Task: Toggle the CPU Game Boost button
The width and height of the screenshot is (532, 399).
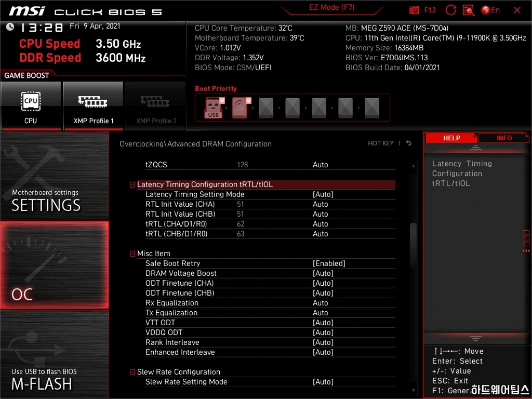Action: pos(31,106)
